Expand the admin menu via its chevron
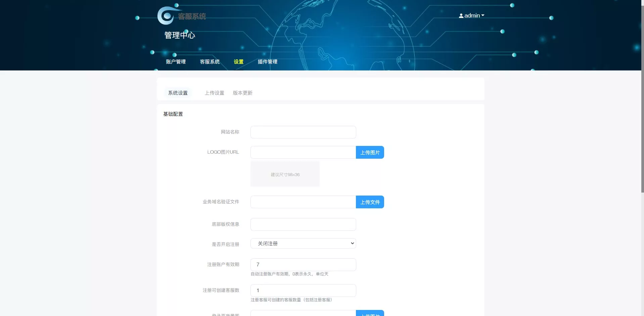 (x=482, y=15)
